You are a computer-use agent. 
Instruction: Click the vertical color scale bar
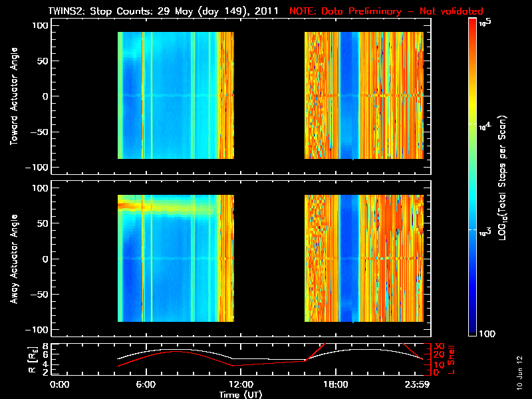[472, 177]
